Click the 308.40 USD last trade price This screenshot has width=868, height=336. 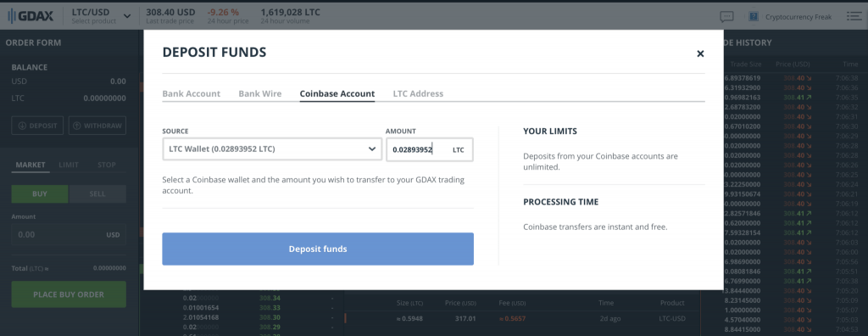click(x=170, y=12)
